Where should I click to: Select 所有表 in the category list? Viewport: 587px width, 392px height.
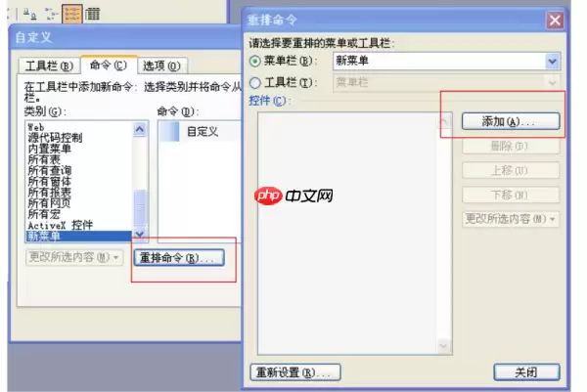pos(79,159)
